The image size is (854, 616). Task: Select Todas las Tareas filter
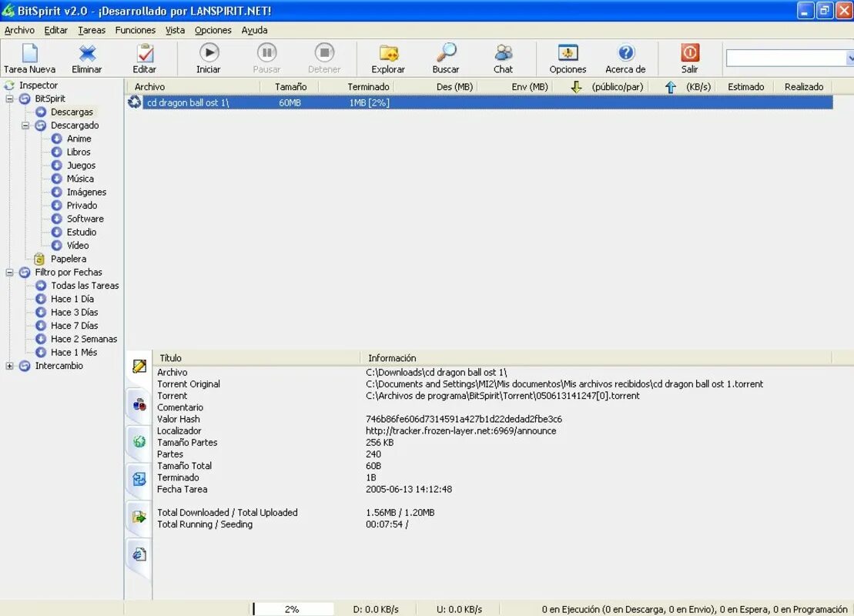tap(85, 286)
